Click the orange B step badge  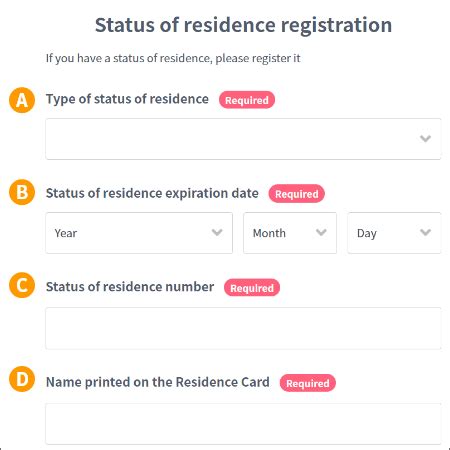click(x=22, y=192)
